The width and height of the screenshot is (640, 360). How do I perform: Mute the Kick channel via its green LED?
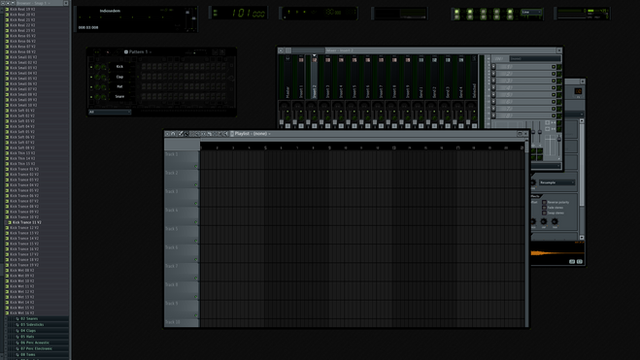pyautogui.click(x=91, y=67)
